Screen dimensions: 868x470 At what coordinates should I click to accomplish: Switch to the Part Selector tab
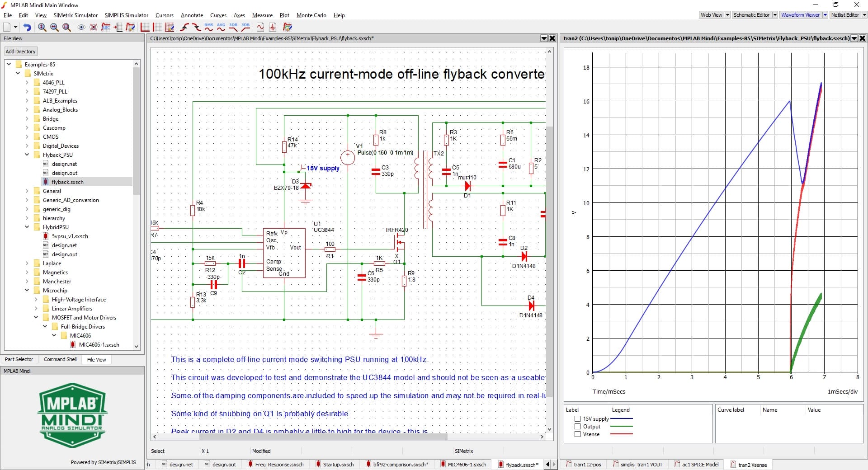(19, 360)
